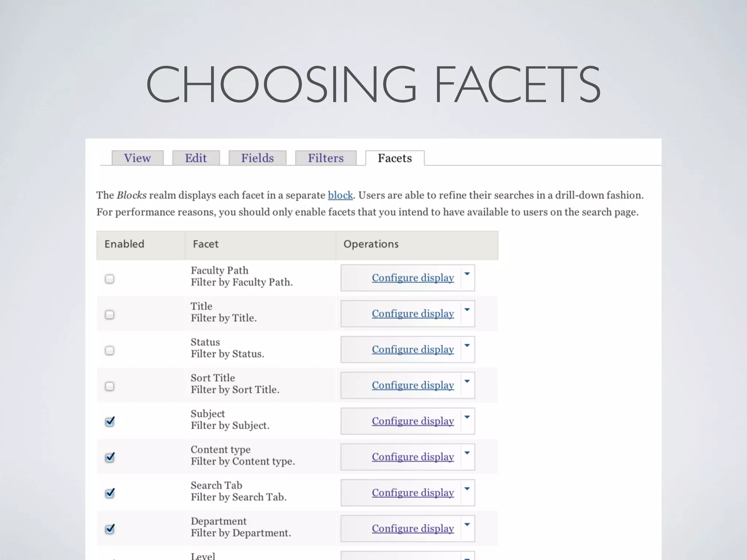This screenshot has width=747, height=560.
Task: Follow the 'block' link in the description
Action: click(x=340, y=195)
